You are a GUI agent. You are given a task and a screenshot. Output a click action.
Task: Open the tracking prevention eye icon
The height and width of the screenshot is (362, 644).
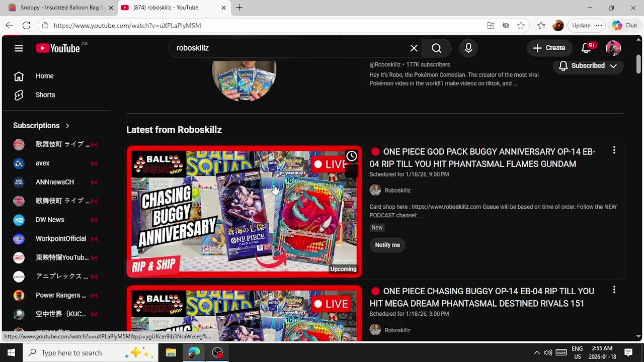[506, 25]
